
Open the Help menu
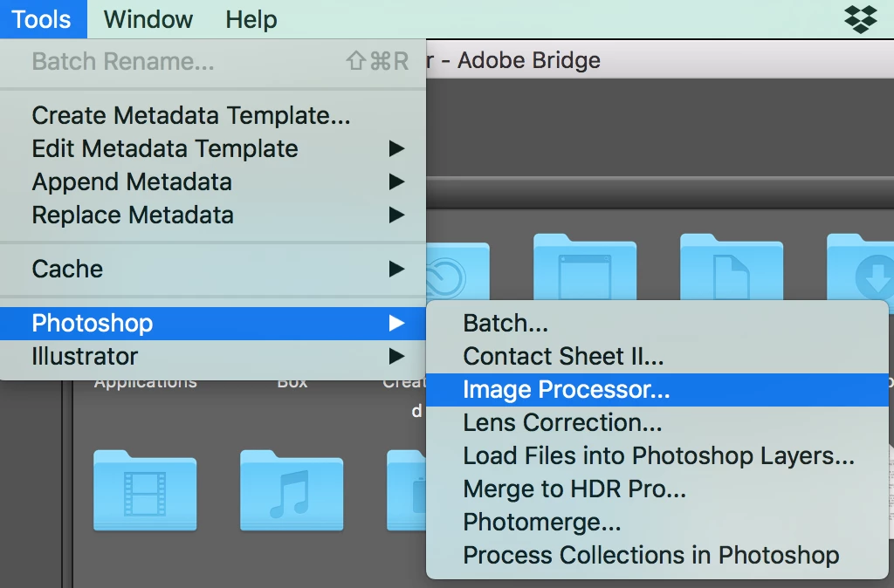coord(251,19)
